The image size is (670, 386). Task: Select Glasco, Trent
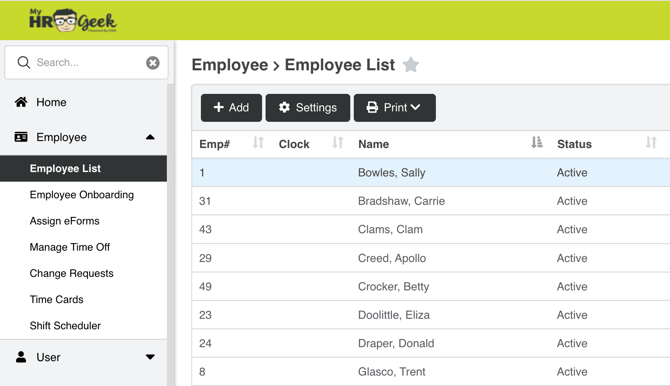click(x=391, y=372)
